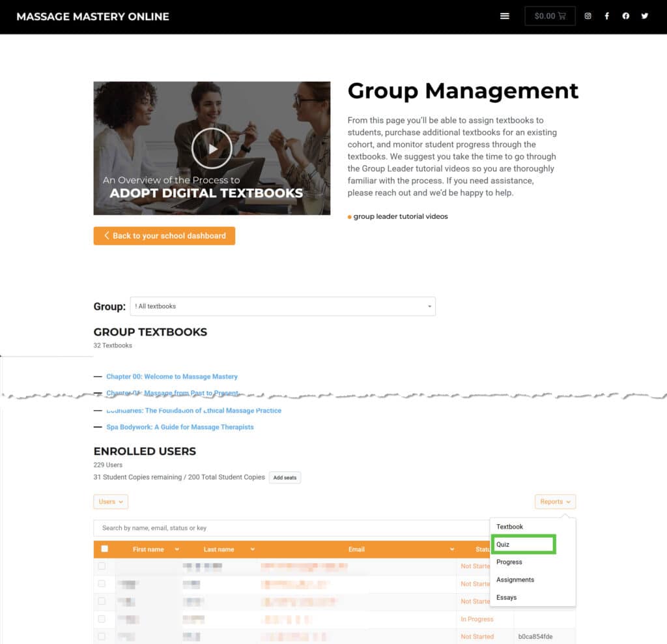Viewport: 667px width, 644px height.
Task: Sort by Last name column arrow
Action: tap(253, 549)
